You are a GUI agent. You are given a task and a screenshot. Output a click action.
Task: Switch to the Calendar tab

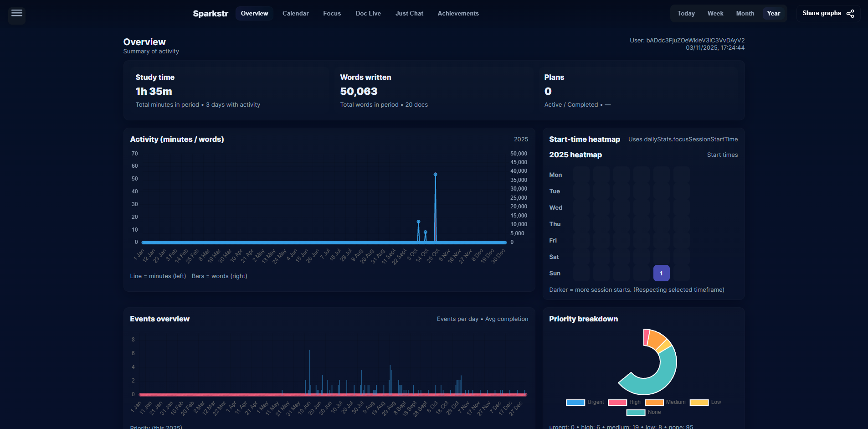click(x=295, y=13)
